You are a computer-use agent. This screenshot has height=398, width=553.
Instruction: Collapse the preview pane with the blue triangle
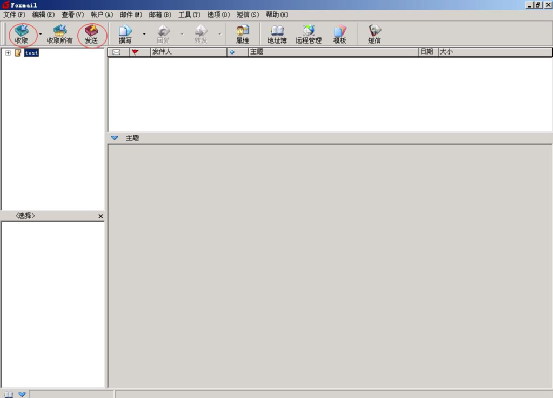click(115, 138)
